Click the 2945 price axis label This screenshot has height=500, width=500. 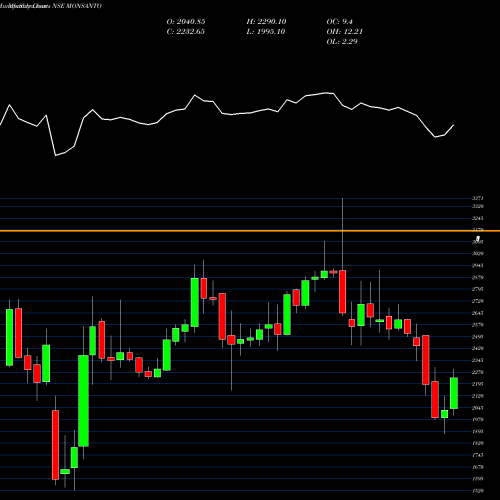coord(478,266)
